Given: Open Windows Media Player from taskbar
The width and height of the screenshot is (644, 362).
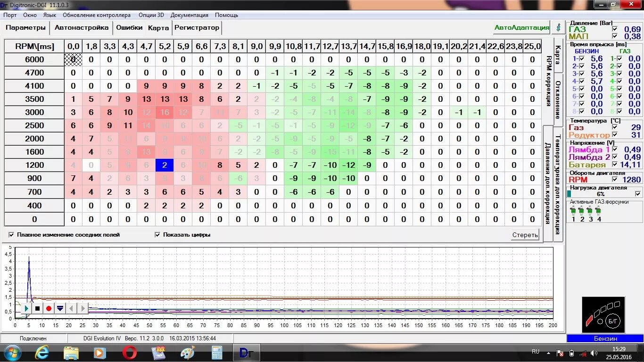Looking at the screenshot, I should coord(99,353).
